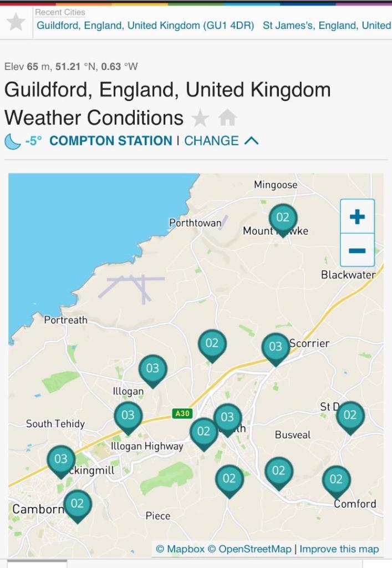
Task: Select the station marker near Comford
Action: pyautogui.click(x=336, y=480)
